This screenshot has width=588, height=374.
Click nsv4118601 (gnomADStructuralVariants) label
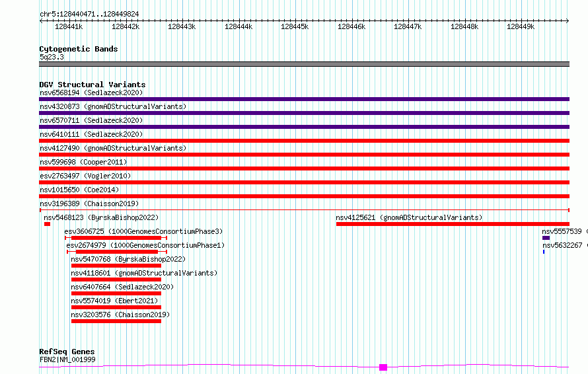point(144,273)
